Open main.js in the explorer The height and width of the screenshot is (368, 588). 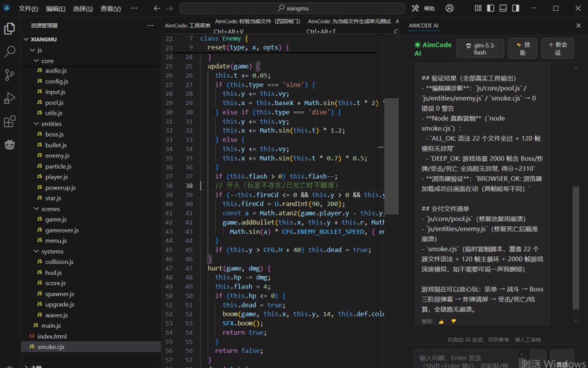[51, 325]
